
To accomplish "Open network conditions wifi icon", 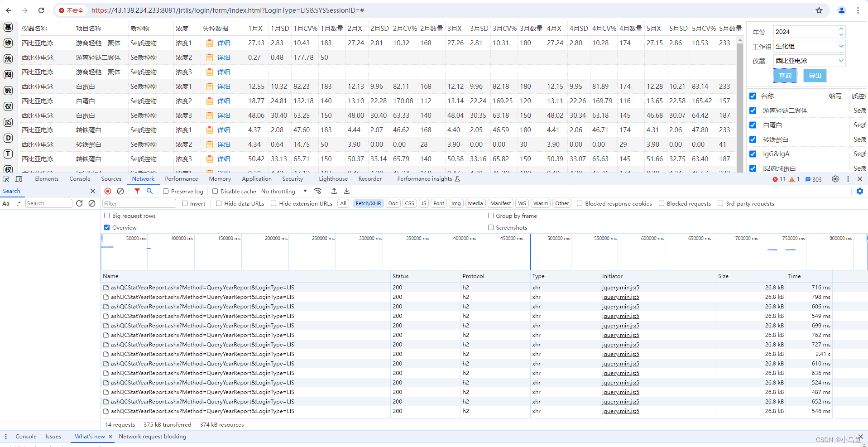I will tap(318, 191).
